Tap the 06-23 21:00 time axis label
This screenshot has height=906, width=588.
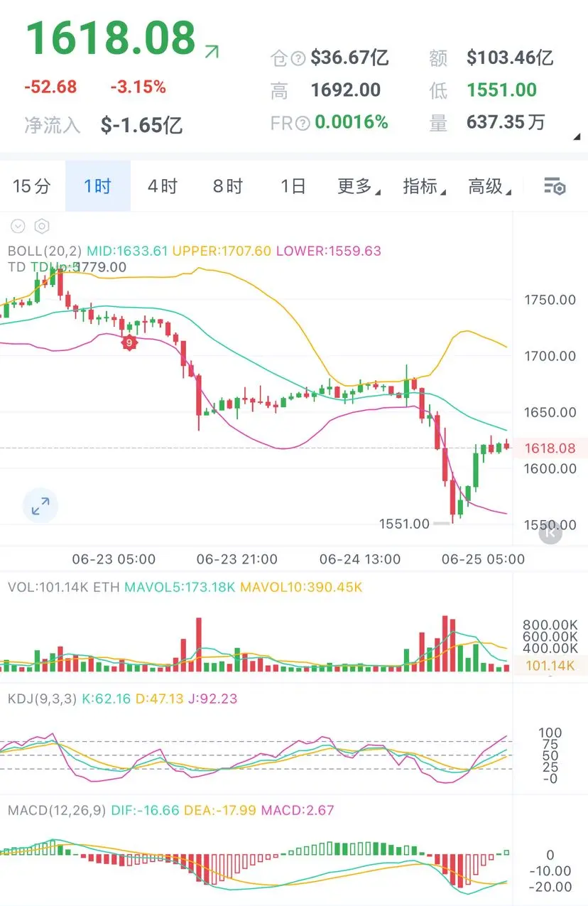click(237, 559)
